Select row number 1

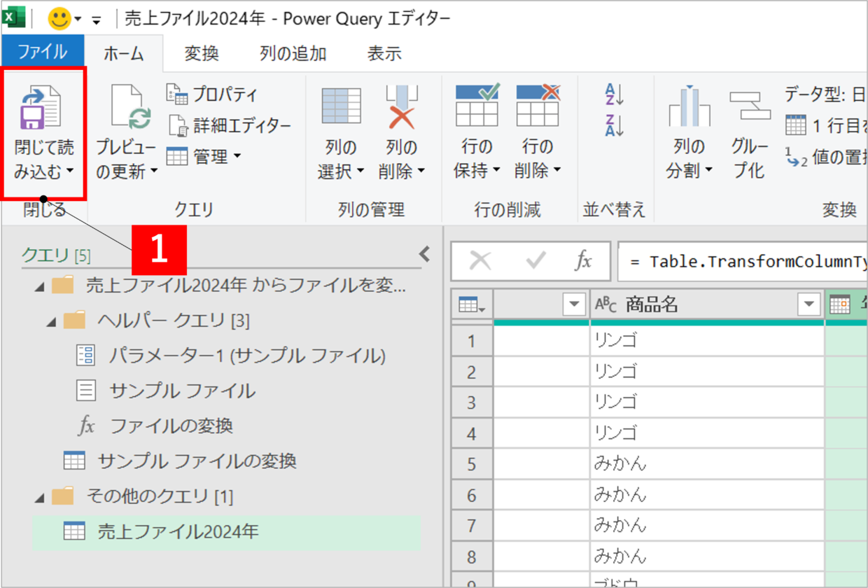pyautogui.click(x=472, y=342)
